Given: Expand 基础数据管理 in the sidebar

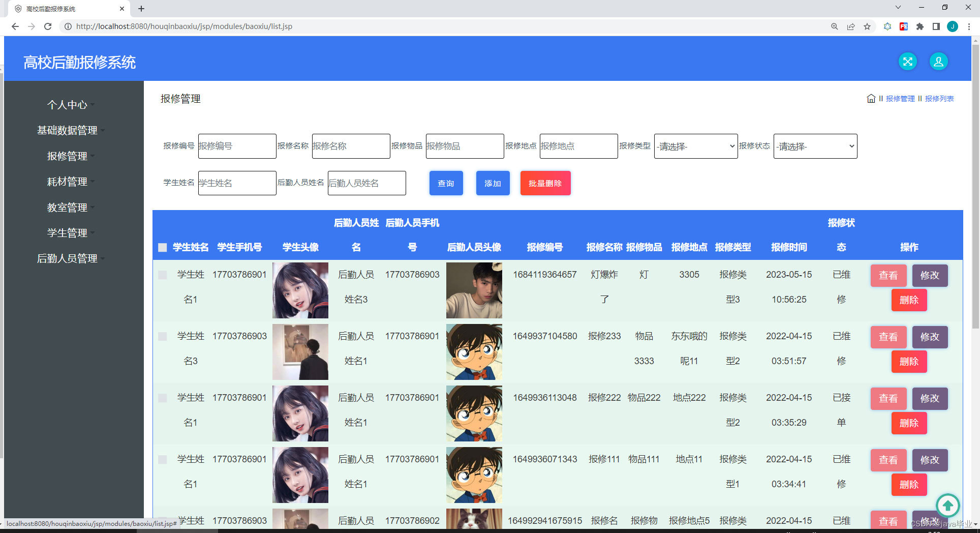Looking at the screenshot, I should pos(71,130).
